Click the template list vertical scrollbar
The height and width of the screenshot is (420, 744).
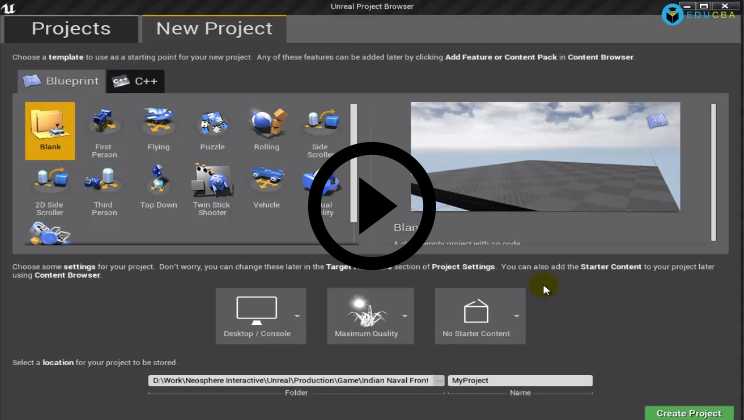coord(353,163)
